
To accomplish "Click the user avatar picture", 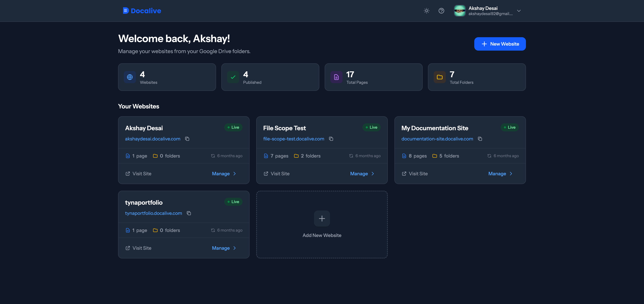I will click(460, 11).
